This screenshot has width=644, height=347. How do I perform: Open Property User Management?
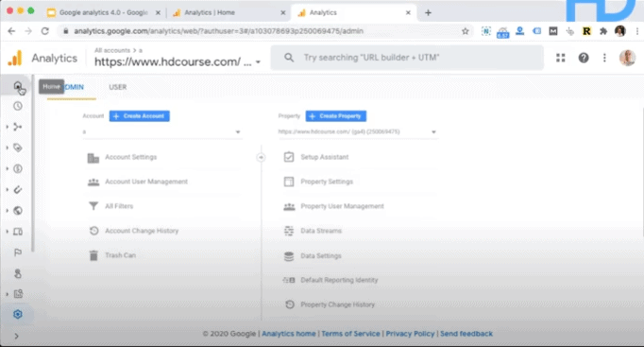click(342, 206)
